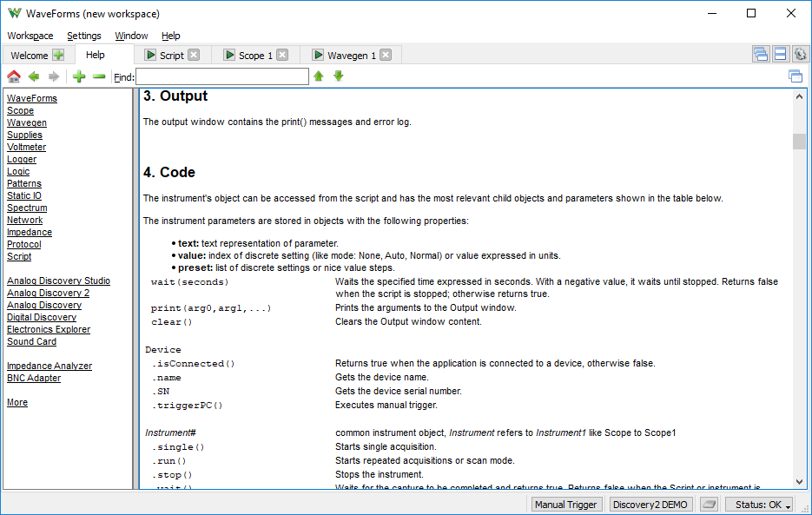Close the Wavegen 1 tab

(386, 55)
